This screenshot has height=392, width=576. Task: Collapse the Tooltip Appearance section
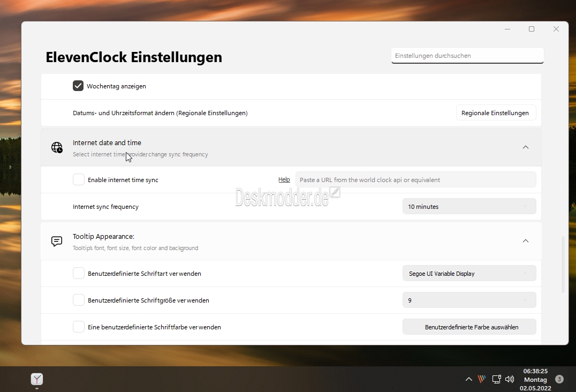click(x=526, y=241)
